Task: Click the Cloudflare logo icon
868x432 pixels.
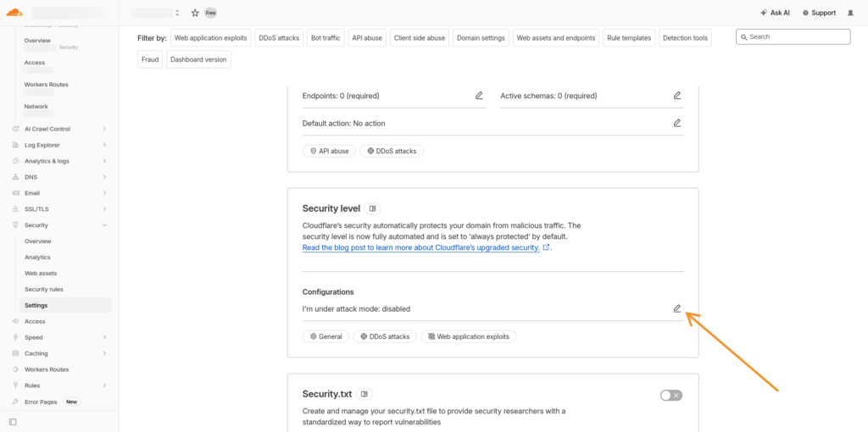Action: click(x=14, y=13)
